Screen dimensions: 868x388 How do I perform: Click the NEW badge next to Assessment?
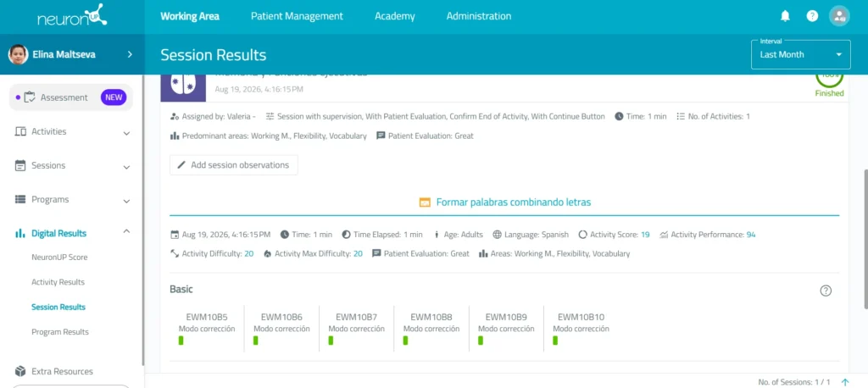114,97
